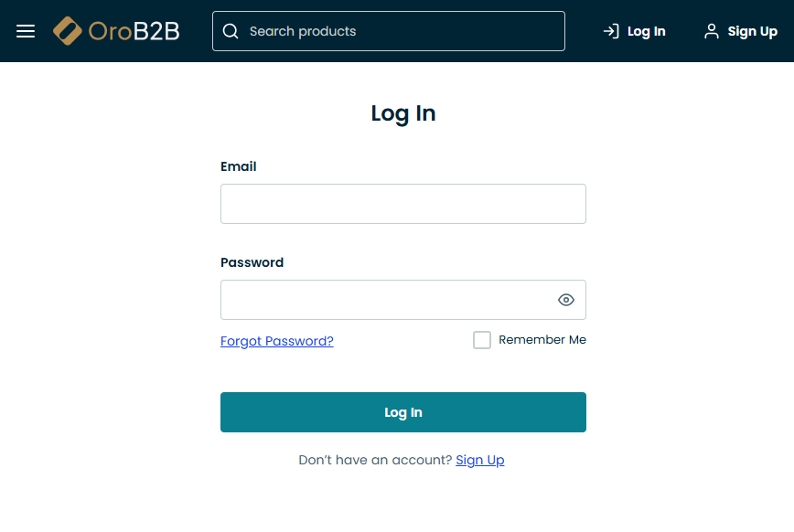
Task: Click the person icon beside header Sign Up
Action: 711,31
